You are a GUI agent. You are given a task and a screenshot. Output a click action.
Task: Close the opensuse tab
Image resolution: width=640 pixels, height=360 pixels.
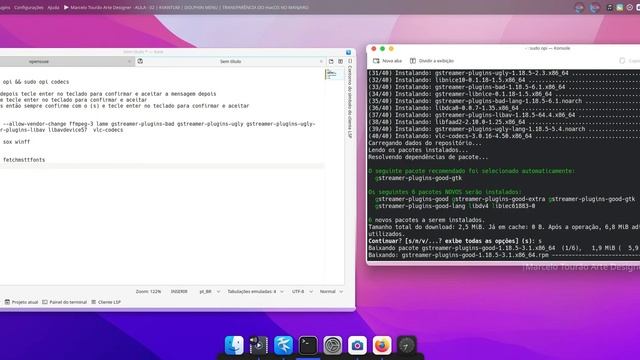tap(129, 62)
